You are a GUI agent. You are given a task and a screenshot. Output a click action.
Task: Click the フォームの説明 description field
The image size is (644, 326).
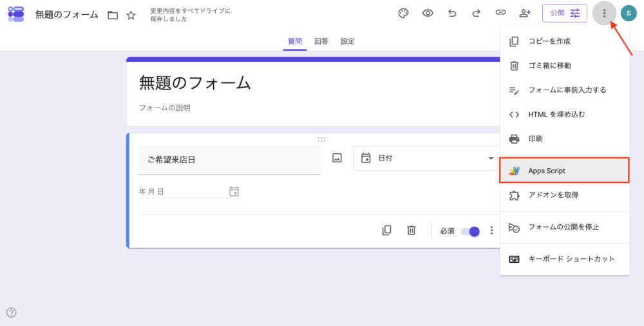tap(165, 108)
